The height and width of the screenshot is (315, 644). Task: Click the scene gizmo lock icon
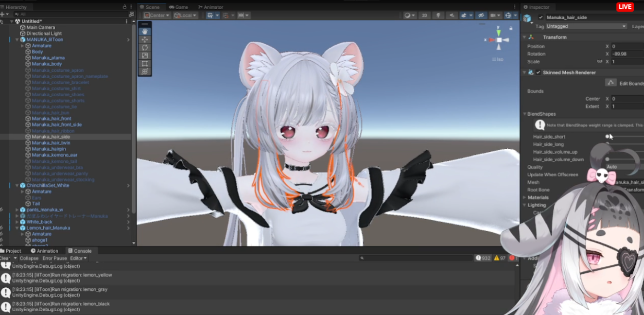[511, 28]
